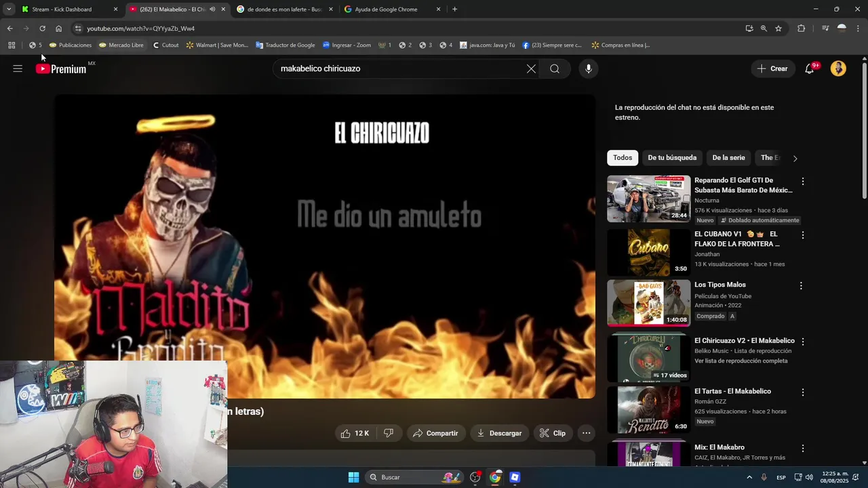The height and width of the screenshot is (488, 868).
Task: Open the Roblox app on taskbar
Action: click(x=515, y=477)
